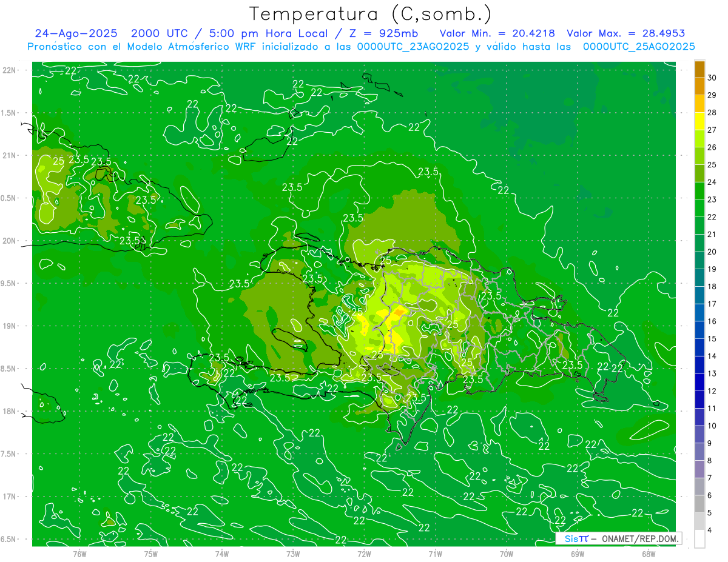Click the "ONAMET/REP.DOM." credit label
The image size is (728, 562).
click(639, 538)
